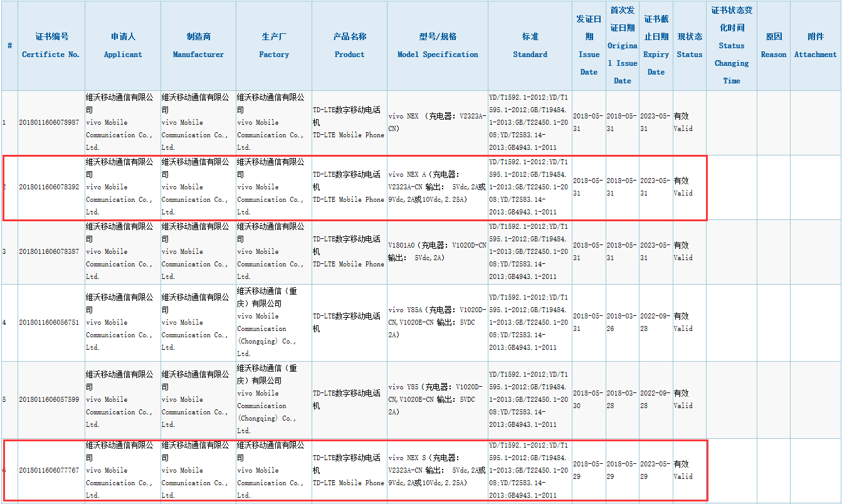Click the standard cell in the vivo NEX A row
The width and height of the screenshot is (842, 504).
point(530,187)
